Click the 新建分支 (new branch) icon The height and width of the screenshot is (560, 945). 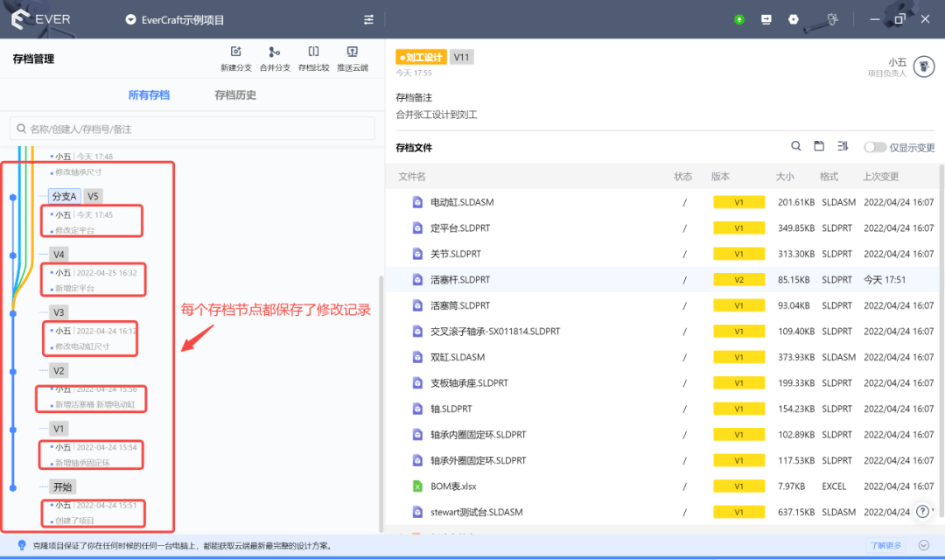[235, 52]
